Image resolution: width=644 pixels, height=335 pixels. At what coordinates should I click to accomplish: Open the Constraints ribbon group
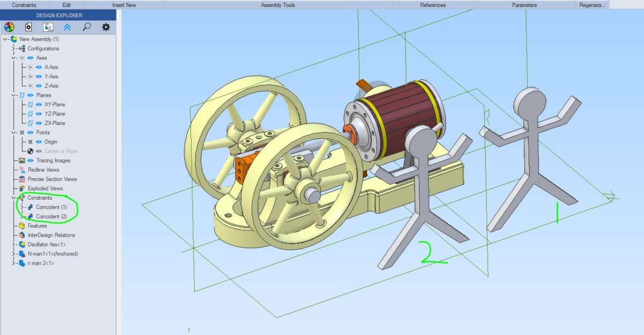click(24, 5)
